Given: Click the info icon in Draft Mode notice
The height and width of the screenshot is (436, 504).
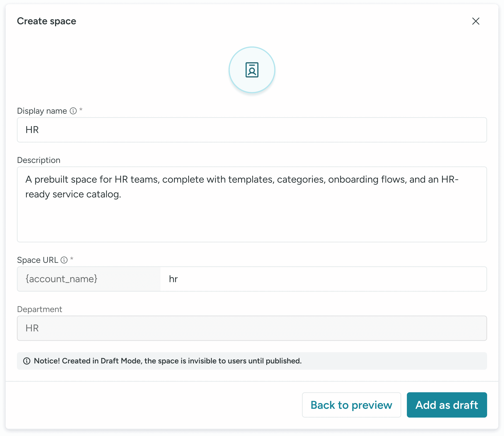Looking at the screenshot, I should [27, 361].
